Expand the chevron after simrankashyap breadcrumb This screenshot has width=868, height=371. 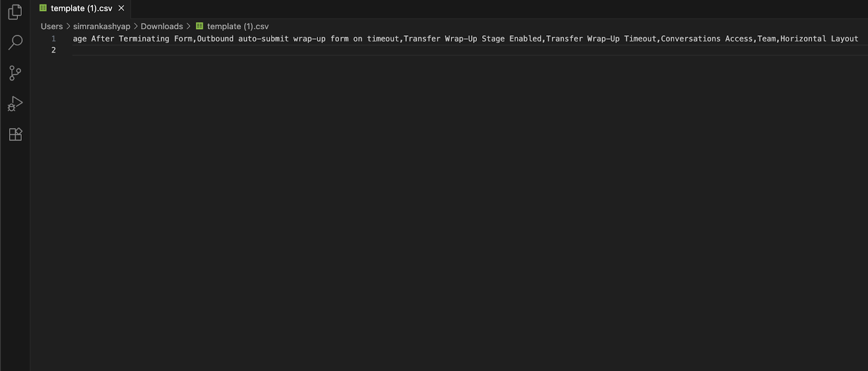coord(136,26)
